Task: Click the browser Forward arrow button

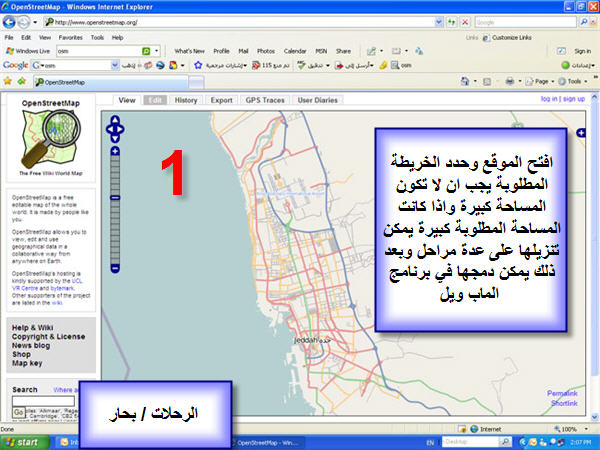Action: 24,22
